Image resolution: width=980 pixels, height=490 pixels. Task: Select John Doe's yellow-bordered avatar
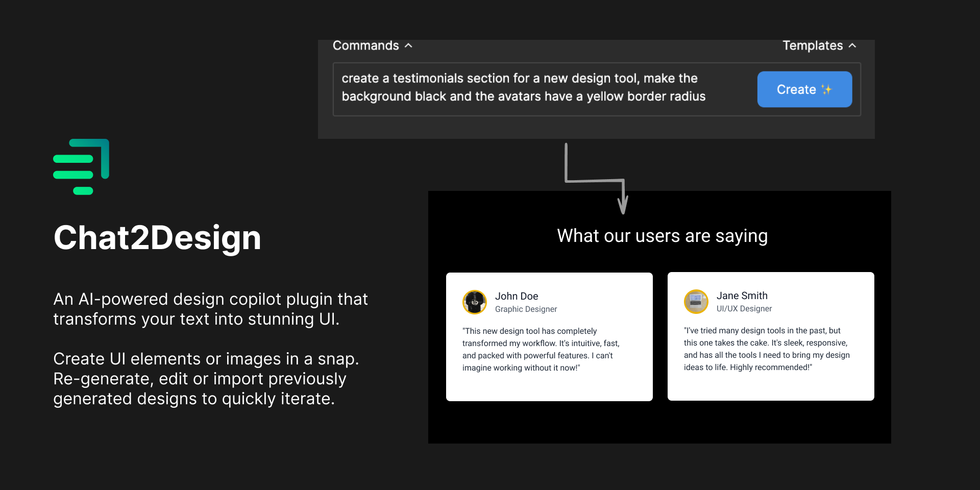[x=474, y=302]
